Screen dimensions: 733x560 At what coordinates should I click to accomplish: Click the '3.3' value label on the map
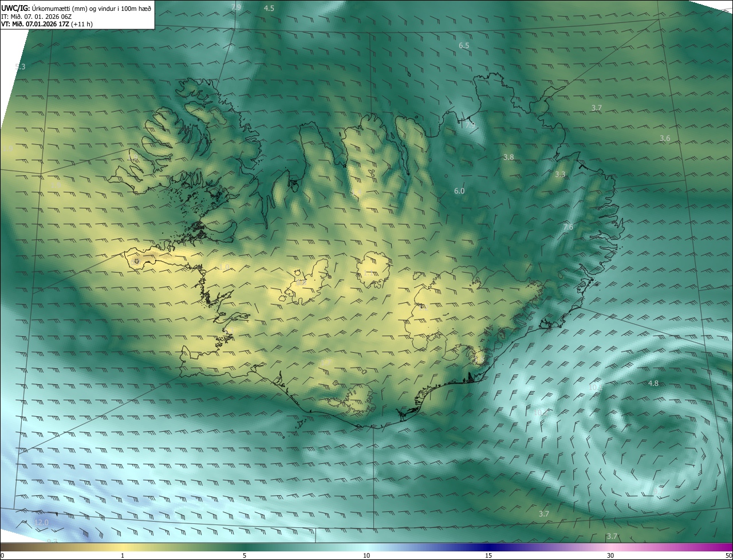560,174
